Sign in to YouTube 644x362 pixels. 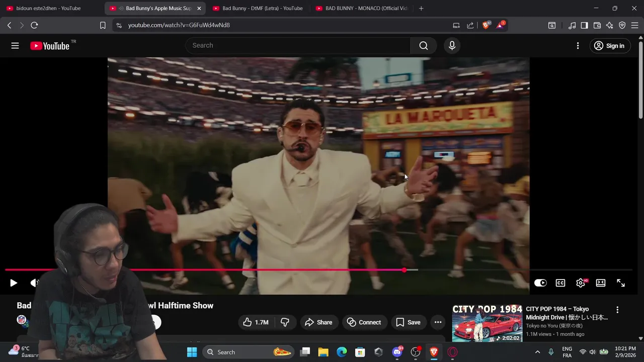[x=610, y=46]
